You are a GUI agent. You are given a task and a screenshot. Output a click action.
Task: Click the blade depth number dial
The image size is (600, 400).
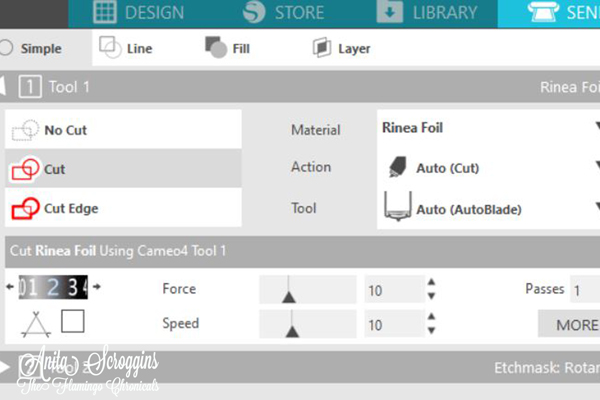(x=53, y=287)
